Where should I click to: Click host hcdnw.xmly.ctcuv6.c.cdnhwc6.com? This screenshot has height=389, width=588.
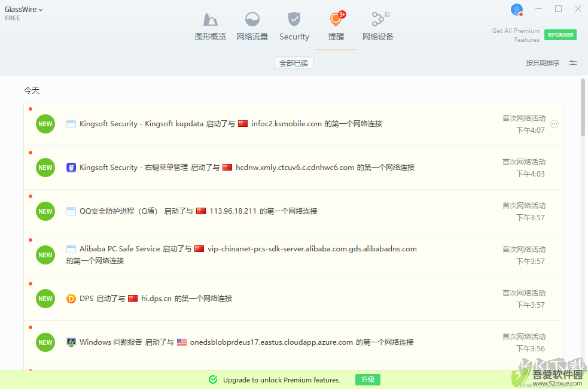pos(295,168)
